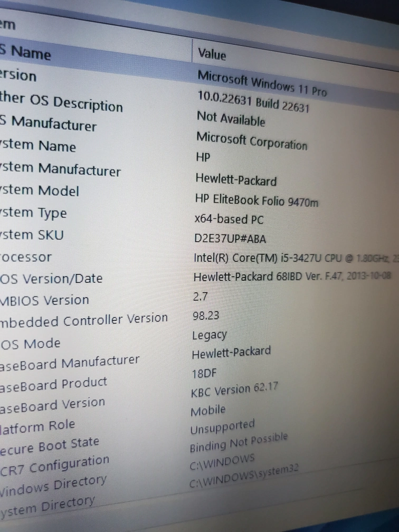Select the '2.7' SMBIOS version value

(x=200, y=297)
